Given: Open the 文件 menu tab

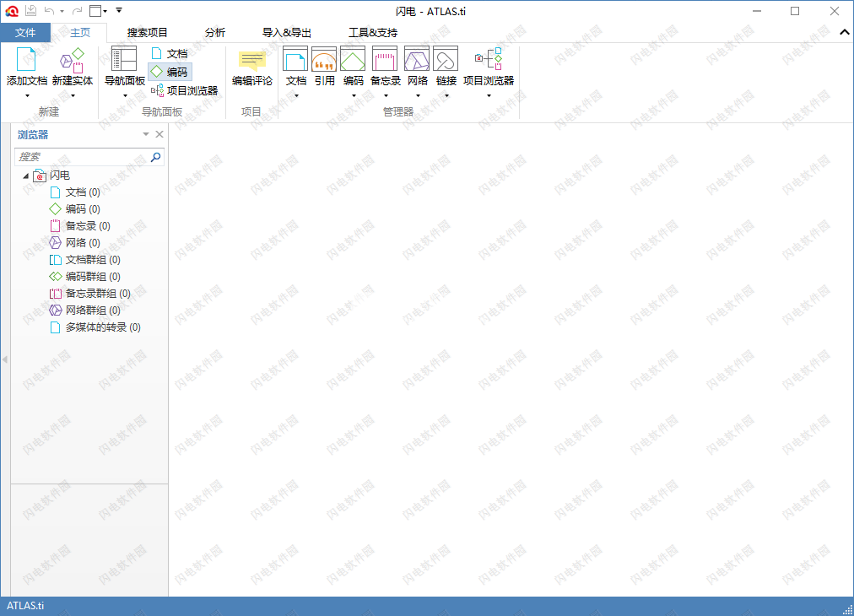Looking at the screenshot, I should point(25,33).
